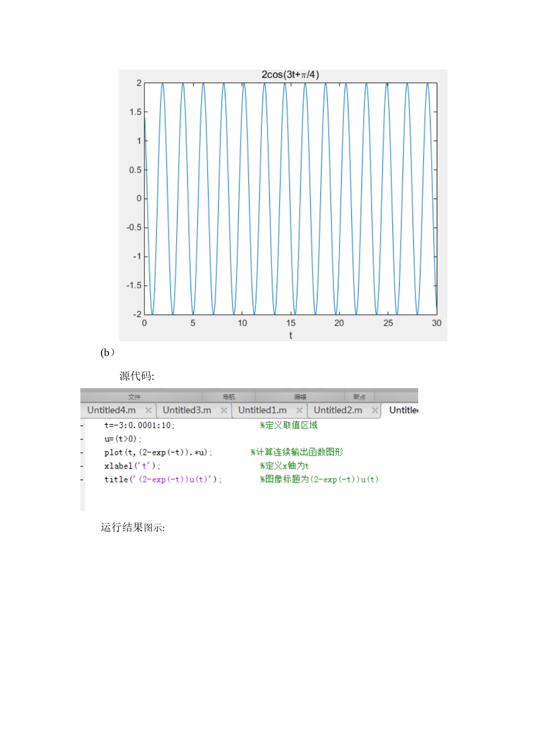Click the comment %计算连续输出函数图形
534x756 pixels.
(x=297, y=452)
